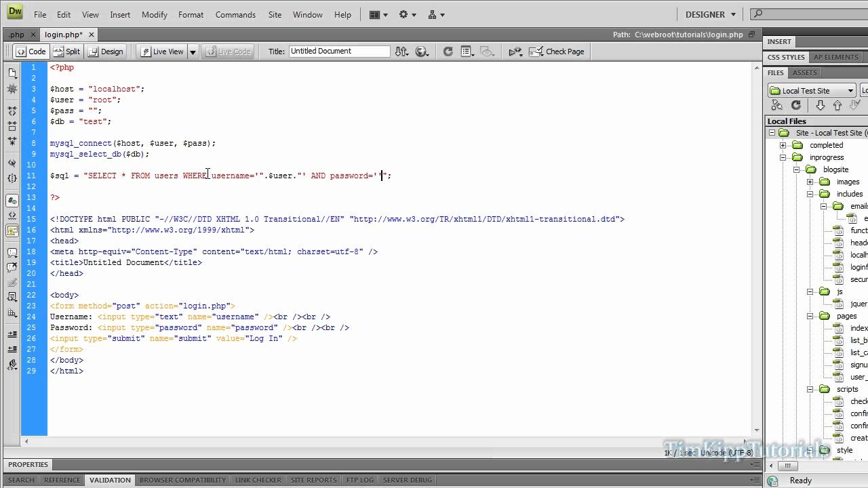Click the Select Parent Tag icon
Viewport: 868px width, 488px height.
pos(12,163)
